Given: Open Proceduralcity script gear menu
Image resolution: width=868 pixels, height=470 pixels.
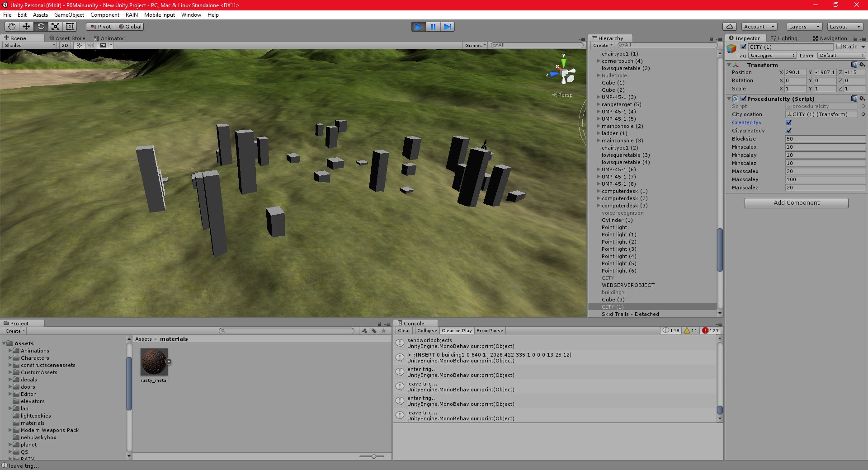Looking at the screenshot, I should 862,99.
